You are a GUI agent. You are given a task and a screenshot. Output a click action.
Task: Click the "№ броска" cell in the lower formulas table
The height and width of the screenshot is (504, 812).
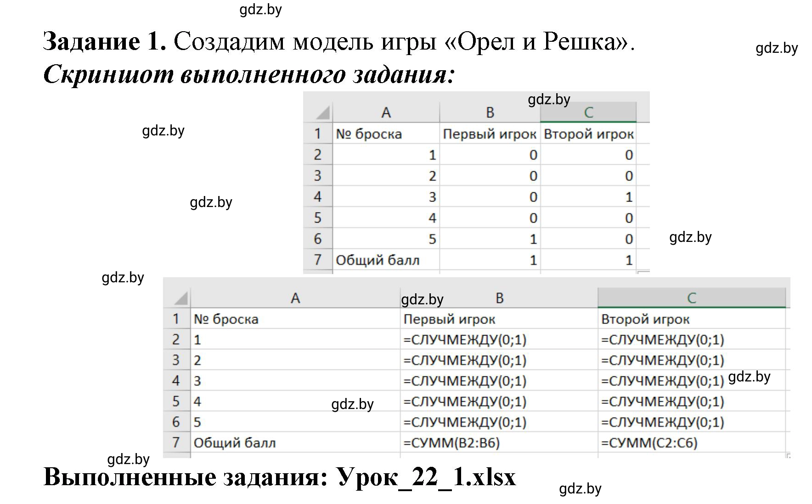click(x=295, y=319)
